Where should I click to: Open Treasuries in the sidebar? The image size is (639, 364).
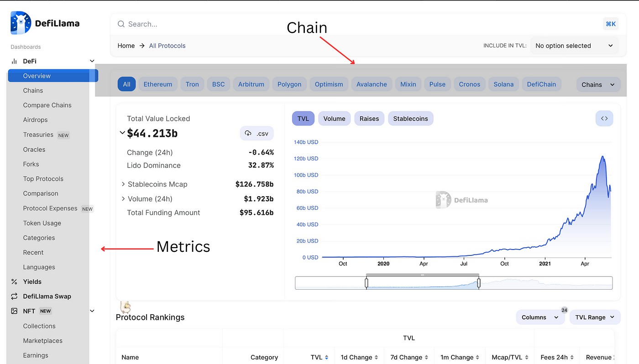[x=38, y=135]
